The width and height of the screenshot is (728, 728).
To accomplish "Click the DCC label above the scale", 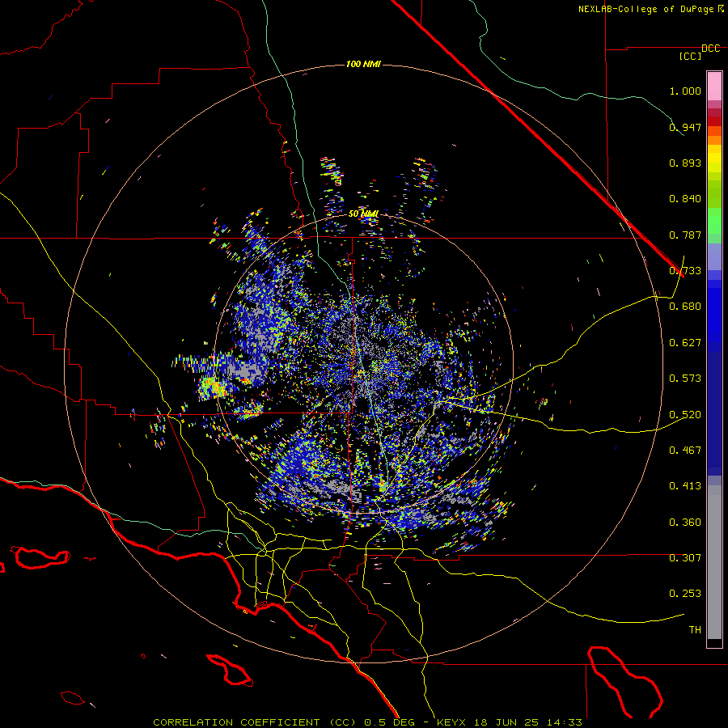I will (x=711, y=49).
